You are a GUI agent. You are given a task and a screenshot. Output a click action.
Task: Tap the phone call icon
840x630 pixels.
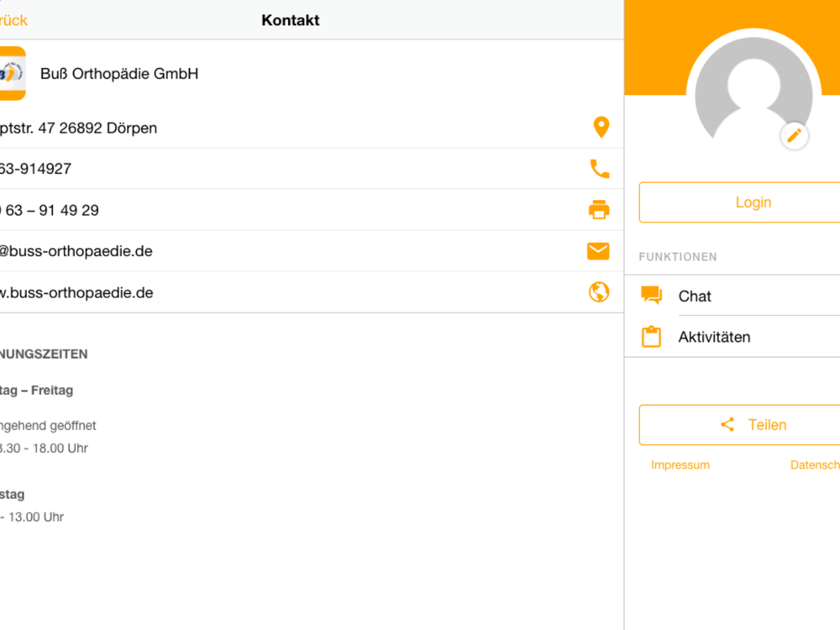point(600,169)
